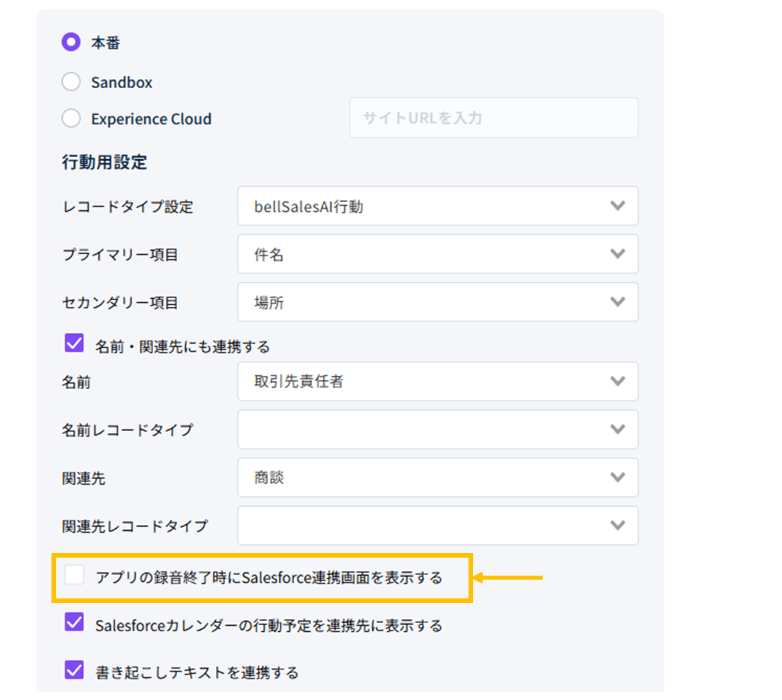Expand the empty 名前レコードタイプ dropdown

point(437,429)
